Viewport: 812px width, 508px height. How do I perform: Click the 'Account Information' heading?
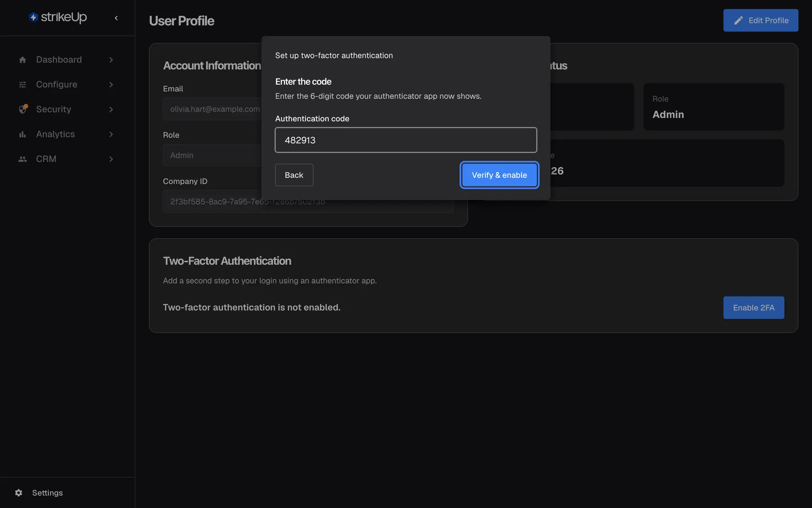point(212,66)
